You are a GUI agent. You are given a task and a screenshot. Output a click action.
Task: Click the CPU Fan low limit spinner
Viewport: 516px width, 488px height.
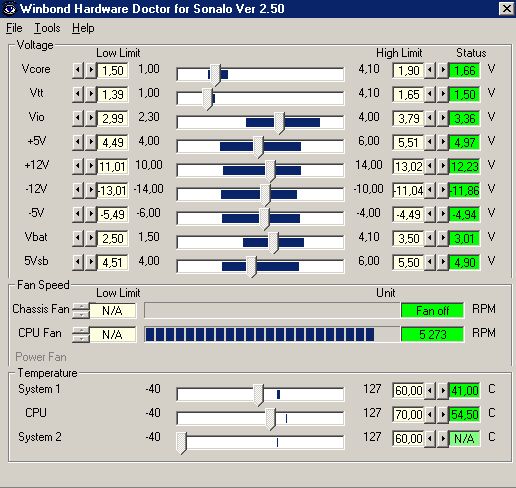point(81,335)
